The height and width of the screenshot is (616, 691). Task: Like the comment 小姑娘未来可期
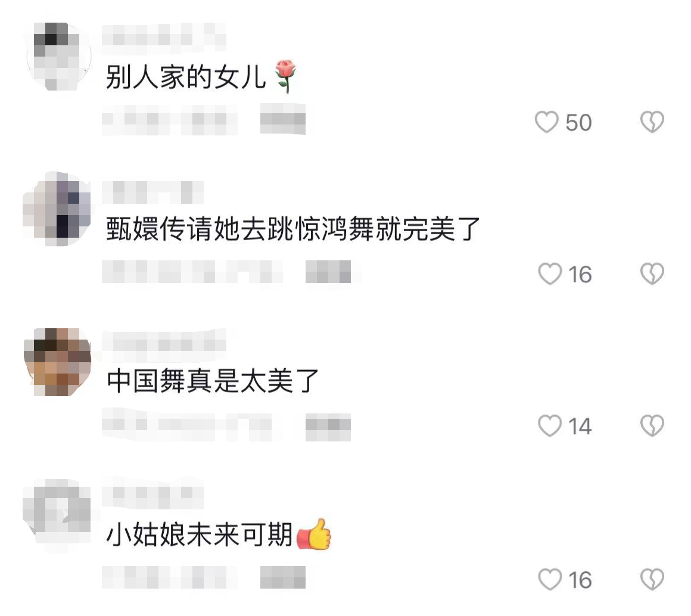click(x=550, y=580)
